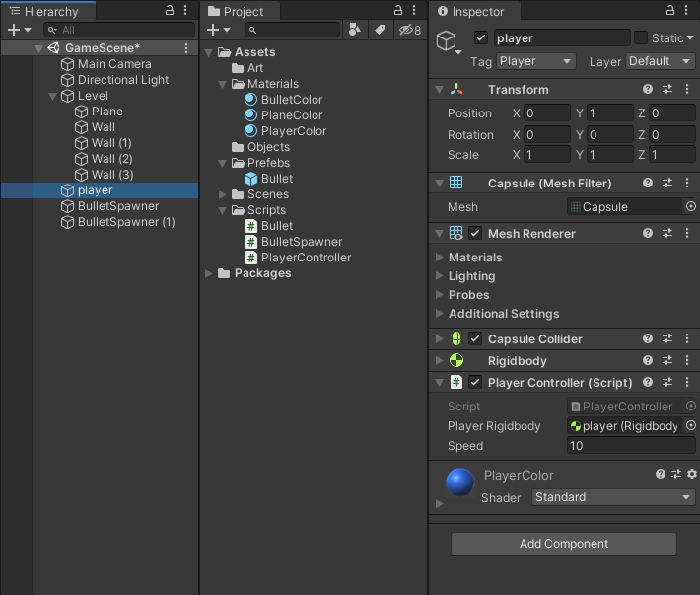Screen dimensions: 700x595
Task: Open Inspector panel kebab menu
Action: click(686, 10)
